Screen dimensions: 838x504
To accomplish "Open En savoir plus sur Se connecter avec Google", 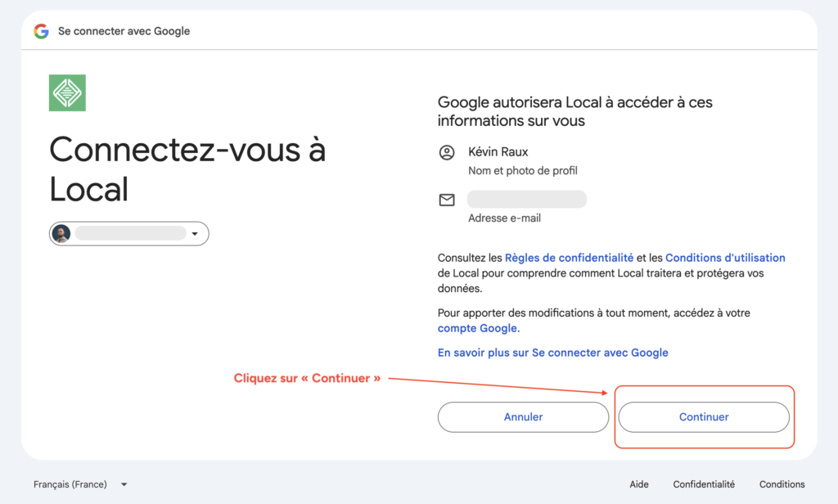I will pos(553,353).
